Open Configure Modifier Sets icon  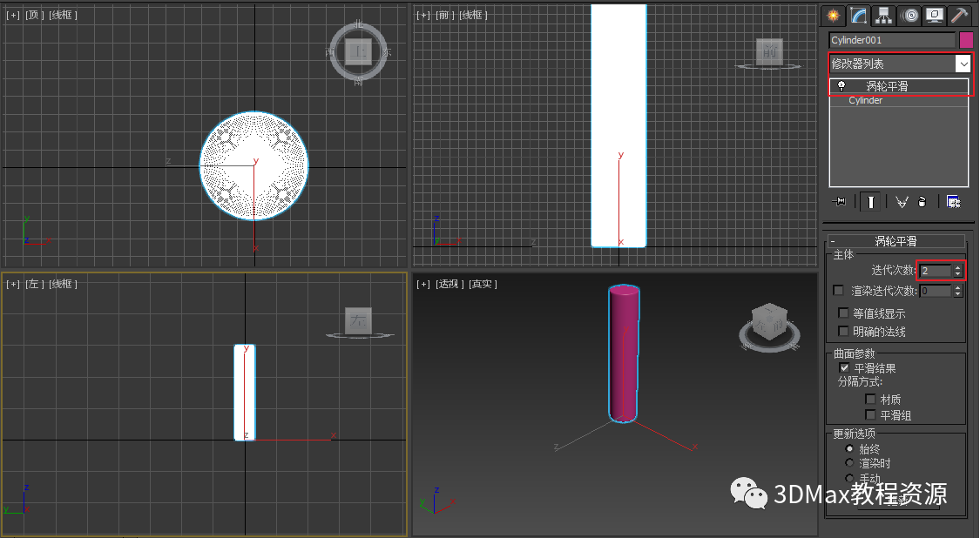953,201
